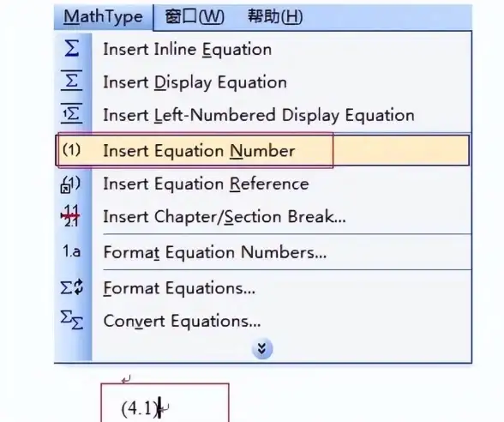Click the Left-Numbered Display Equation icon
Screen dimensions: 504x422
[72, 113]
